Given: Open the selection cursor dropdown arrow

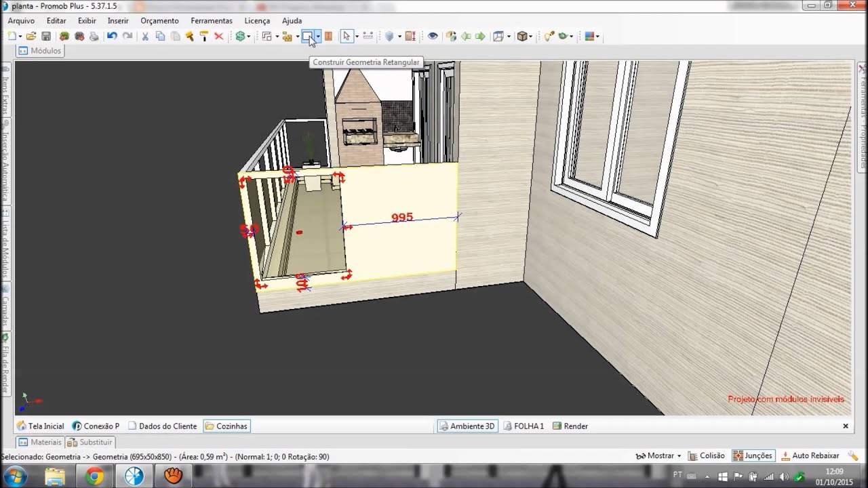Looking at the screenshot, I should 357,37.
